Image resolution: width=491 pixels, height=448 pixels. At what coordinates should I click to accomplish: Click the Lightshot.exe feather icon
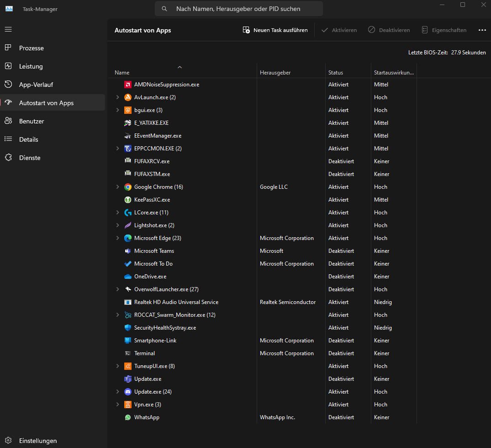128,225
